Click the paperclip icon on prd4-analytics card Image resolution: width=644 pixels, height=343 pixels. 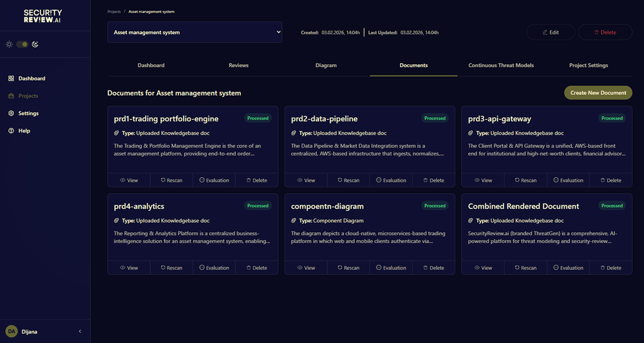click(x=117, y=221)
